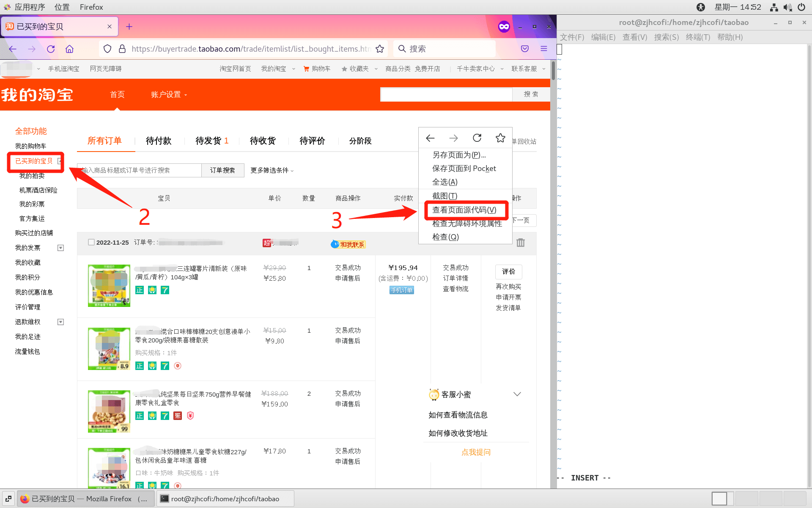Open power menu icon
Screen dimensions: 812x508
(x=801, y=7)
